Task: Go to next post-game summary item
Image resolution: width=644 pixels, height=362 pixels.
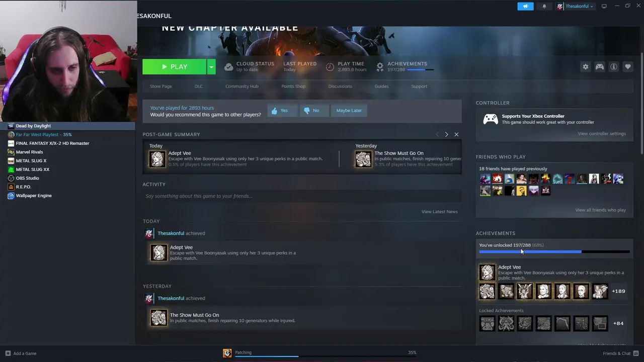Action: pyautogui.click(x=446, y=134)
